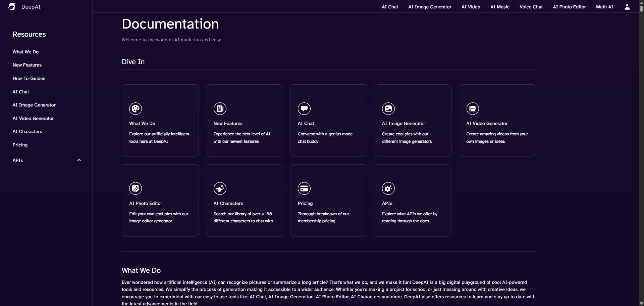
Task: Click the film strip icon on AI Video Generator card
Action: [473, 108]
